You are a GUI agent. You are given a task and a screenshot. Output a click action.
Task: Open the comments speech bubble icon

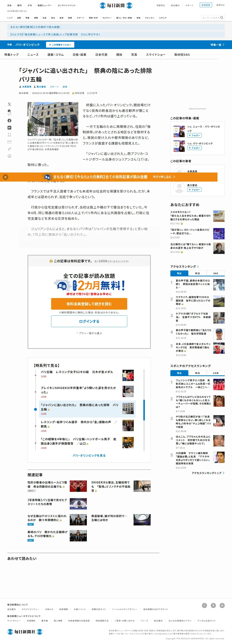(9, 112)
